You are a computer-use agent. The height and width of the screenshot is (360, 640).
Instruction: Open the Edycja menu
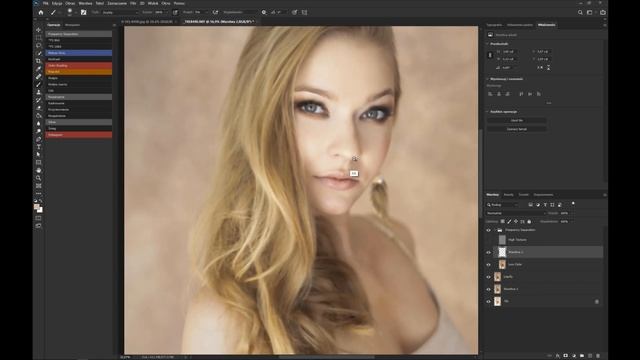point(57,3)
